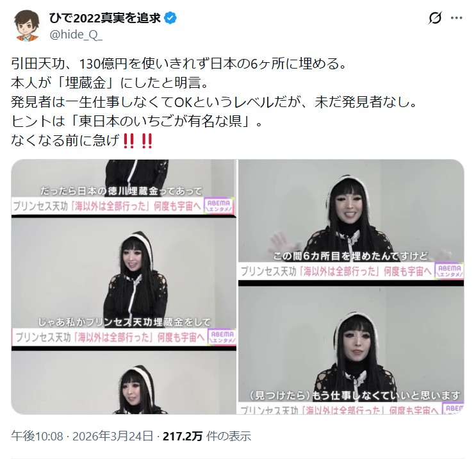476x459 pixels.
Task: Open image captioned もう仕事しなくていいと思います
Action: click(351, 350)
